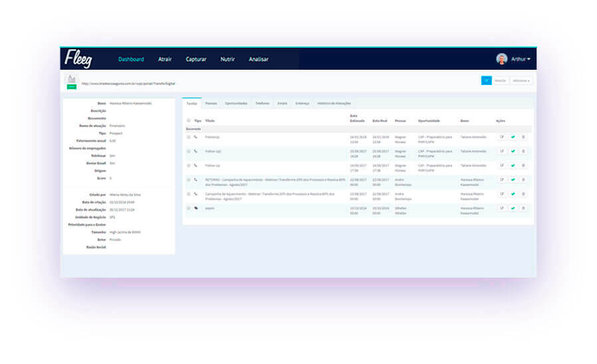View the Histórico de Alterações tab
Viewport: 597px width, 364px height.
point(334,104)
